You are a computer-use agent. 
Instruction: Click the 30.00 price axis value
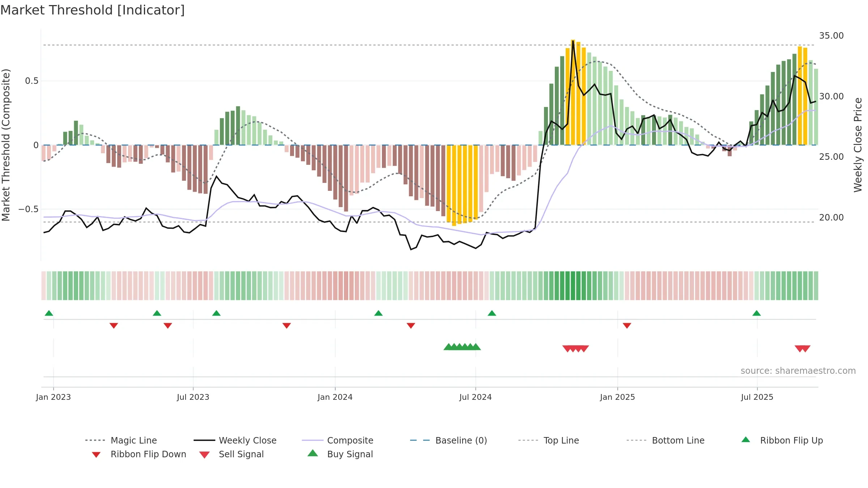(x=831, y=97)
